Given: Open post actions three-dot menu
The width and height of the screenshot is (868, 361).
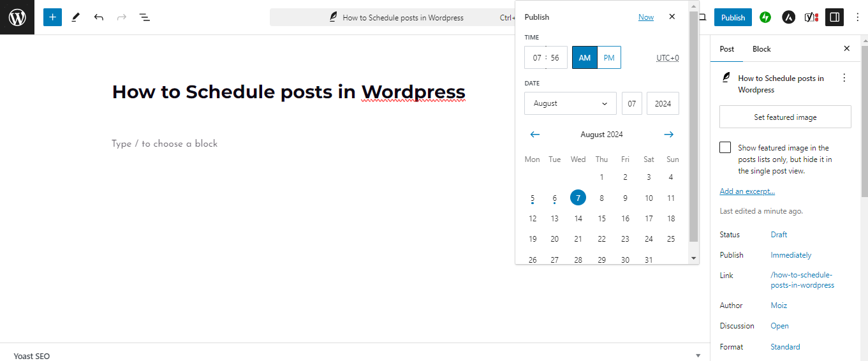Looking at the screenshot, I should click(x=844, y=78).
